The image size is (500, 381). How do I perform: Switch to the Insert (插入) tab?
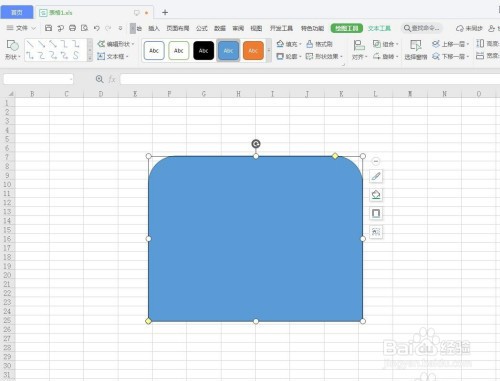pos(154,28)
